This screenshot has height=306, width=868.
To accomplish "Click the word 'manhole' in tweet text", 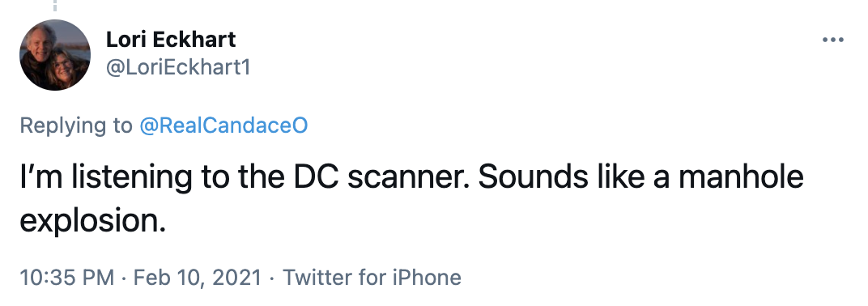I will [741, 177].
